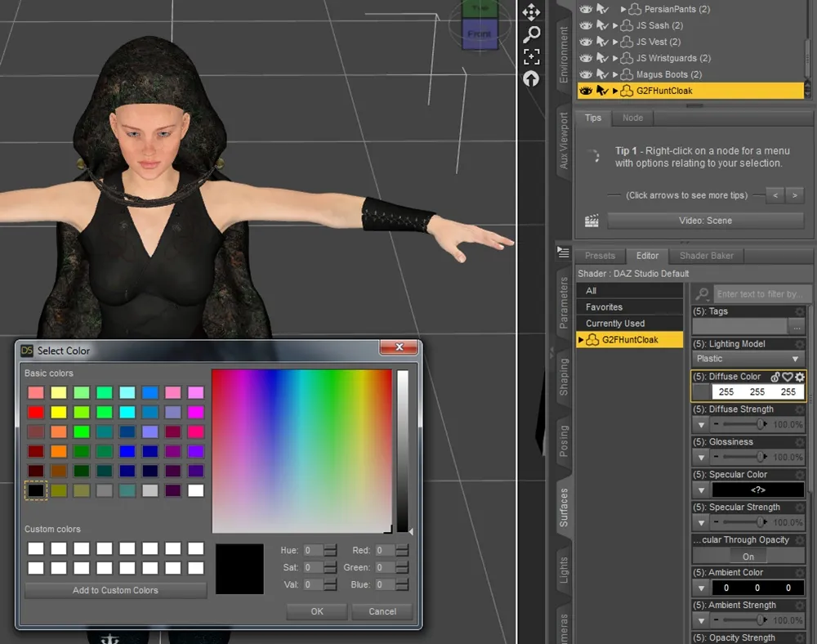Click the Diffuse Color link icon
Screen dimensions: 817x644
(775, 377)
